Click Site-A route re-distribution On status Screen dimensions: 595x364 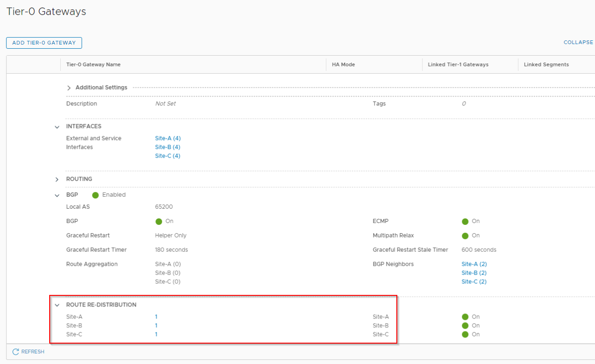pyautogui.click(x=465, y=317)
